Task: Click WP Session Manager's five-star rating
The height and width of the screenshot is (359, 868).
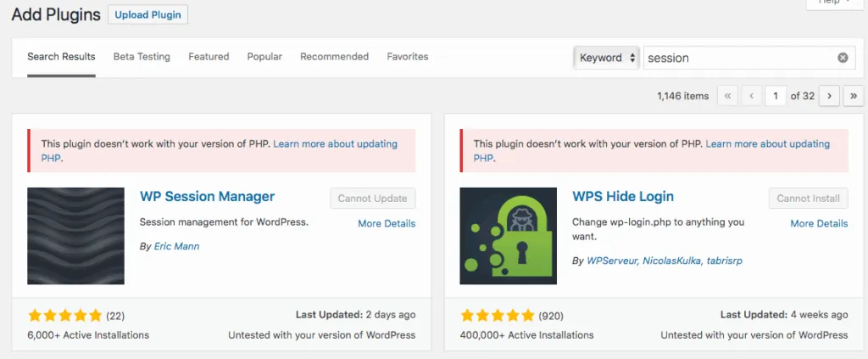Action: [x=64, y=317]
